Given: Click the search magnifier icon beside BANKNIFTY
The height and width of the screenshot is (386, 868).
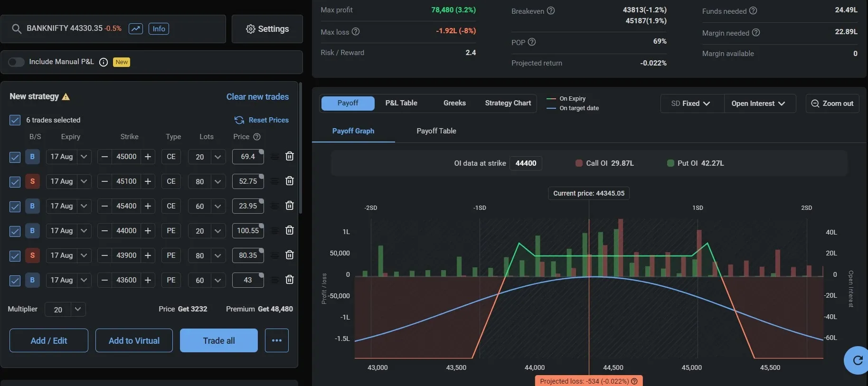Looking at the screenshot, I should [17, 29].
